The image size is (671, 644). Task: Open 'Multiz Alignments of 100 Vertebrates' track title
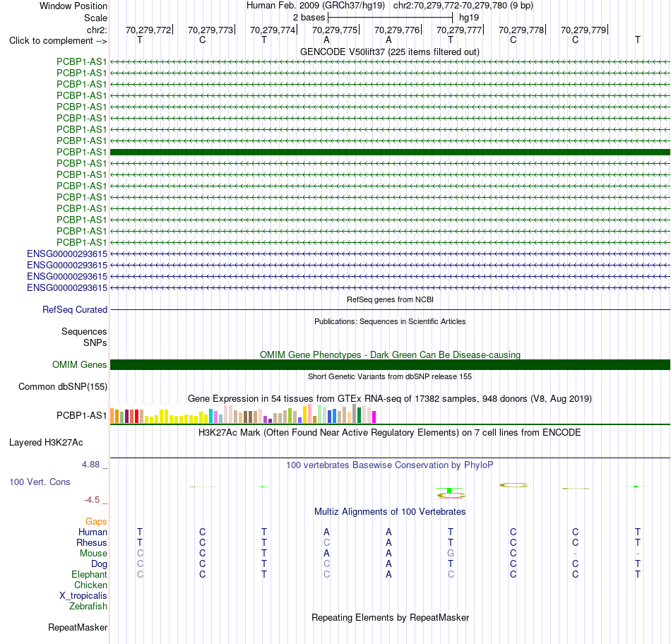click(x=390, y=512)
